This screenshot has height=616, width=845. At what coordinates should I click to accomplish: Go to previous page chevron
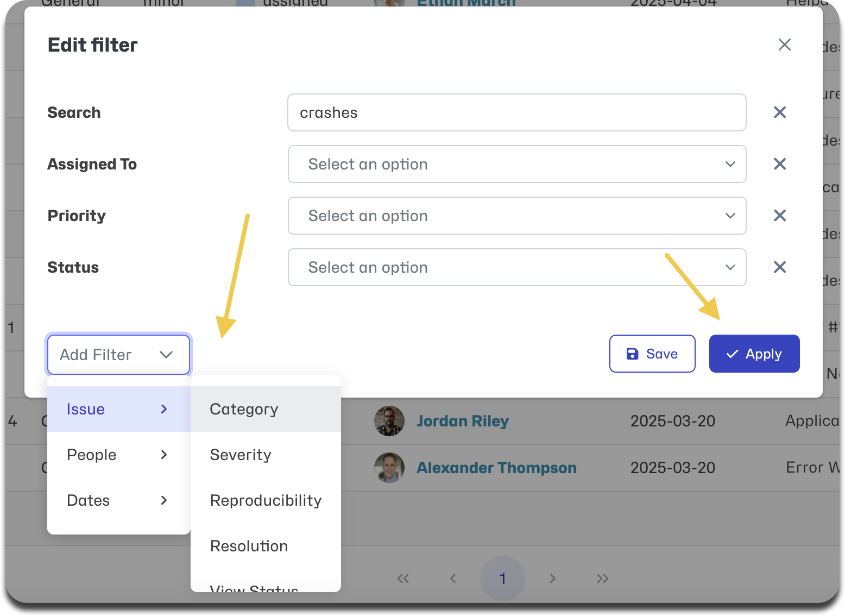[x=453, y=579]
